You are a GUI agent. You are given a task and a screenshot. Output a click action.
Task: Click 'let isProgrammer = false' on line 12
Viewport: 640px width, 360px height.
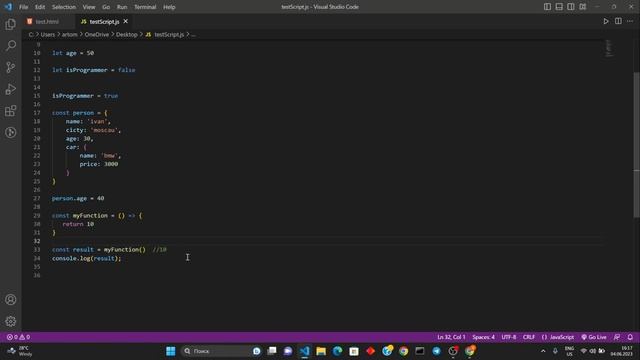pyautogui.click(x=93, y=70)
